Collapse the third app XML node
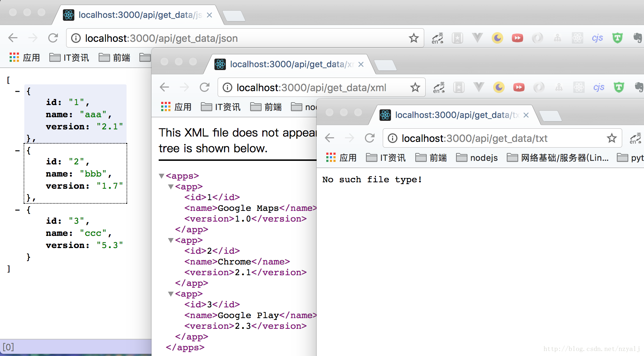The image size is (644, 356). coord(171,294)
